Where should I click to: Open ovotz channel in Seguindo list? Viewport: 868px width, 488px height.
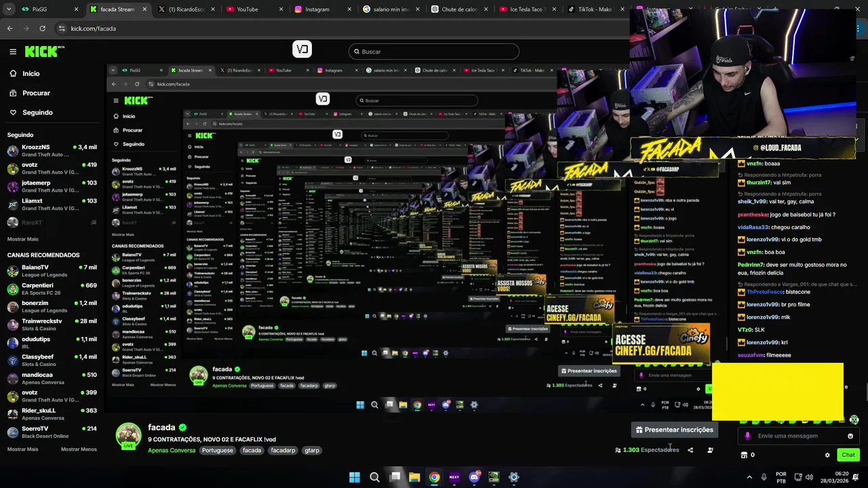52,169
